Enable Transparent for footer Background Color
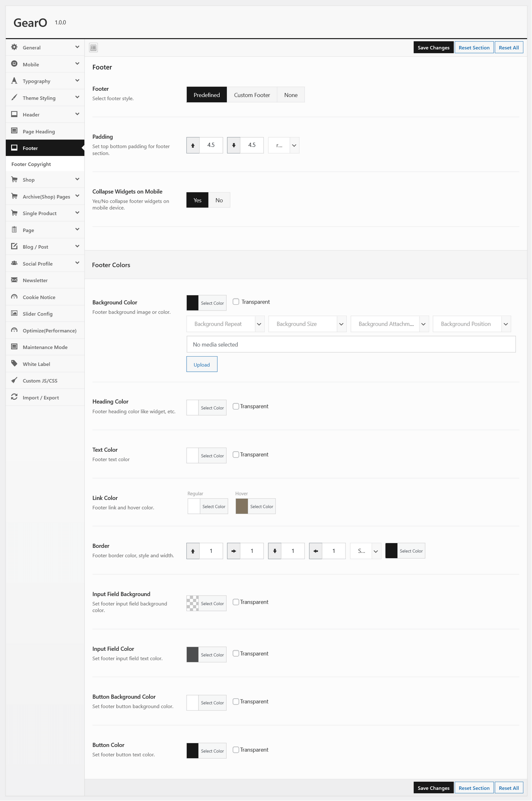Viewport: 532px width, 801px height. click(x=236, y=302)
